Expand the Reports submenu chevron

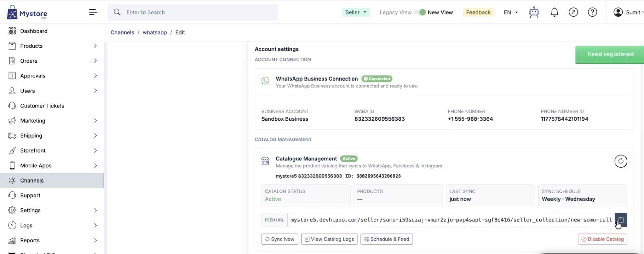[x=95, y=240]
